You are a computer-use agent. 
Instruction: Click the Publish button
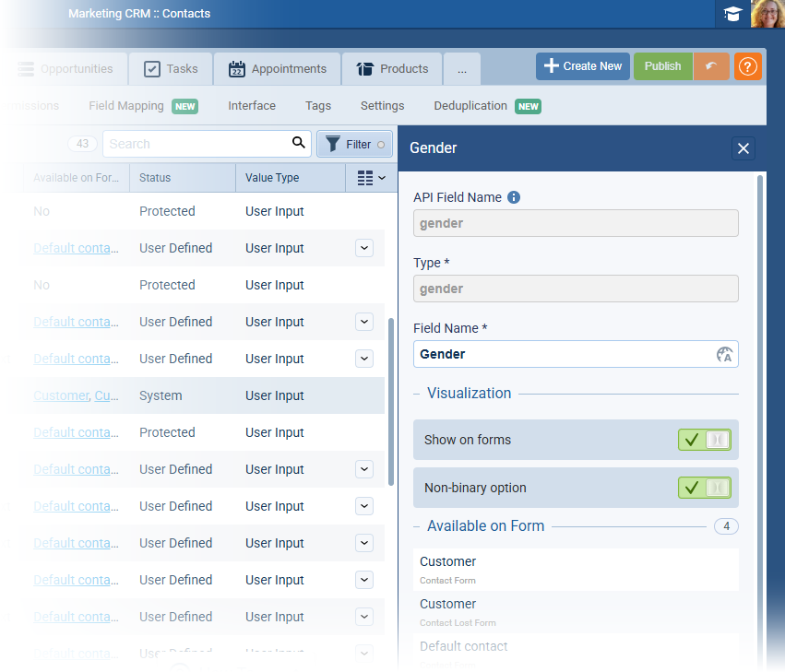click(x=662, y=66)
